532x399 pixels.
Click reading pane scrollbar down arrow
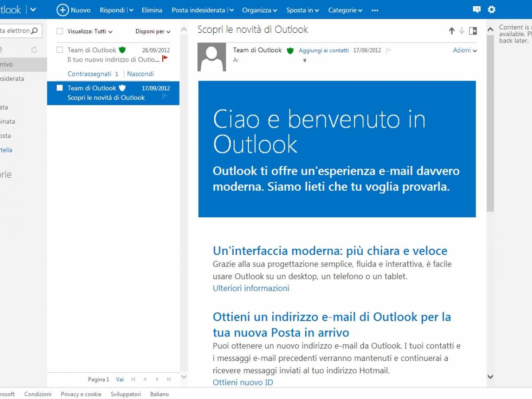pos(490,377)
